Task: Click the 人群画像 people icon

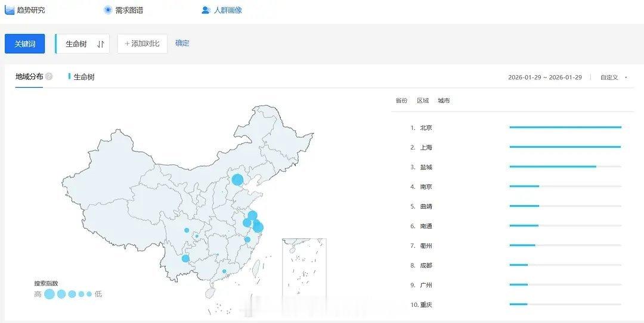Action: (x=206, y=10)
